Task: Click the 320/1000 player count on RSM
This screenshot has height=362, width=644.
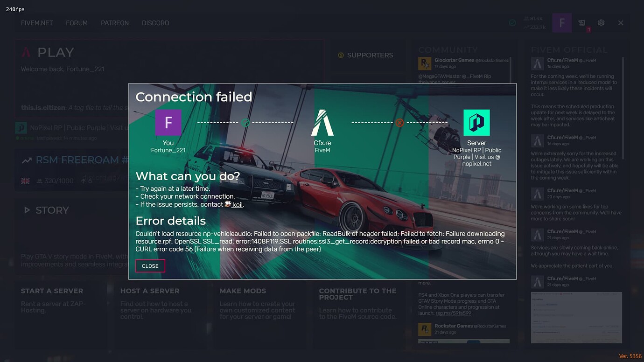Action: click(x=55, y=181)
